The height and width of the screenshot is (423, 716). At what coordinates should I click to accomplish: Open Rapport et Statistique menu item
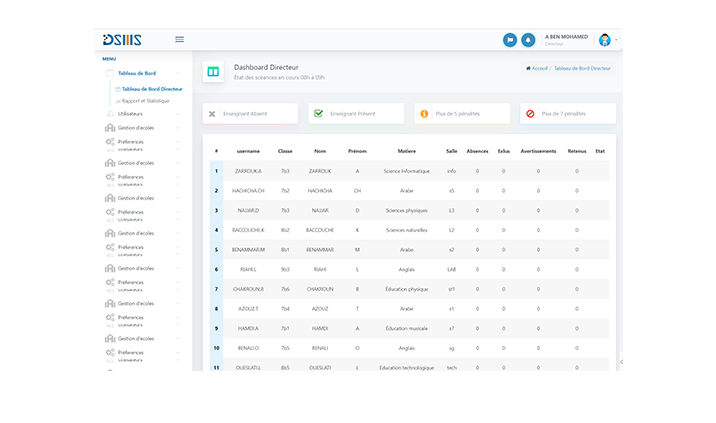pyautogui.click(x=146, y=100)
